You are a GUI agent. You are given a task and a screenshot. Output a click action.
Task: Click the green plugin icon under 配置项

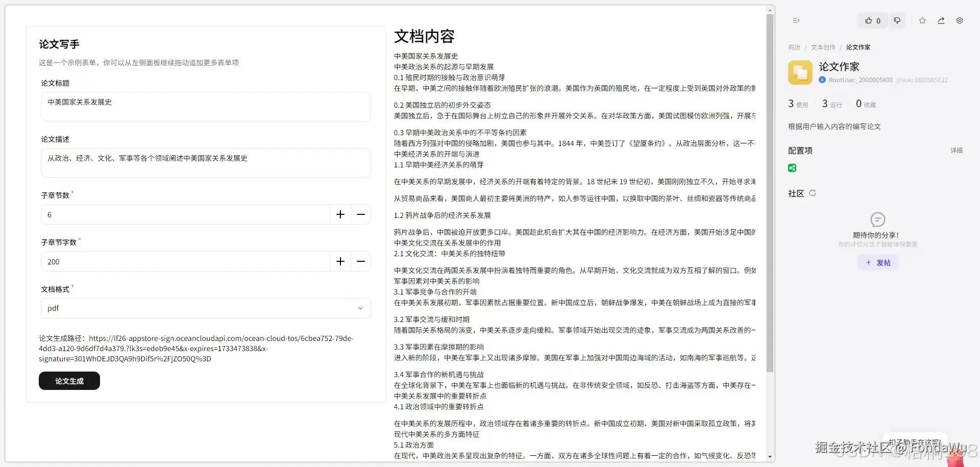coord(792,167)
